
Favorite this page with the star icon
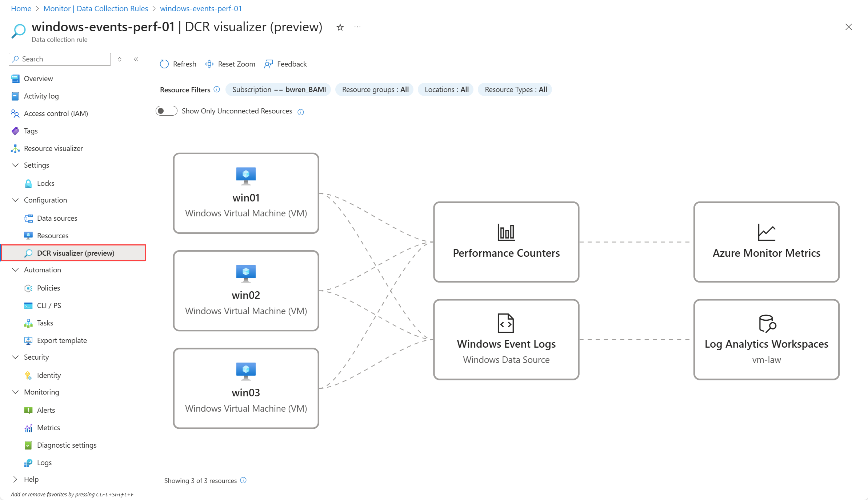[340, 27]
